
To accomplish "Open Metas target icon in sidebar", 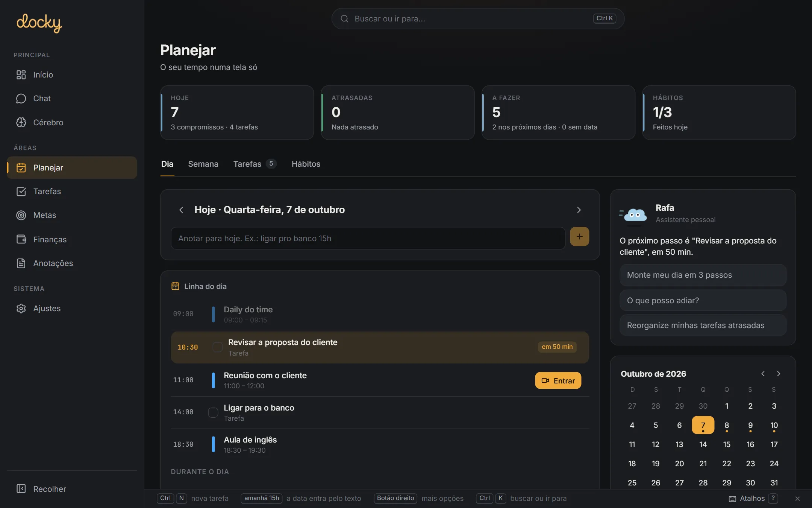I will pos(21,215).
